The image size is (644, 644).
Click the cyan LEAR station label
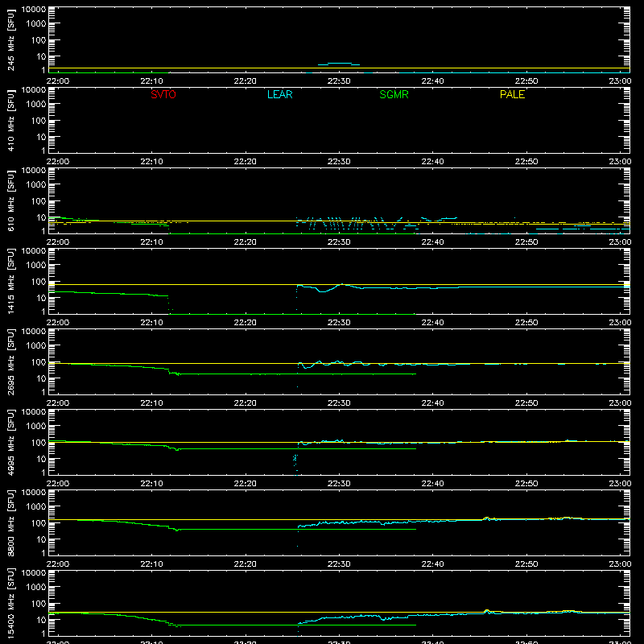click(279, 94)
